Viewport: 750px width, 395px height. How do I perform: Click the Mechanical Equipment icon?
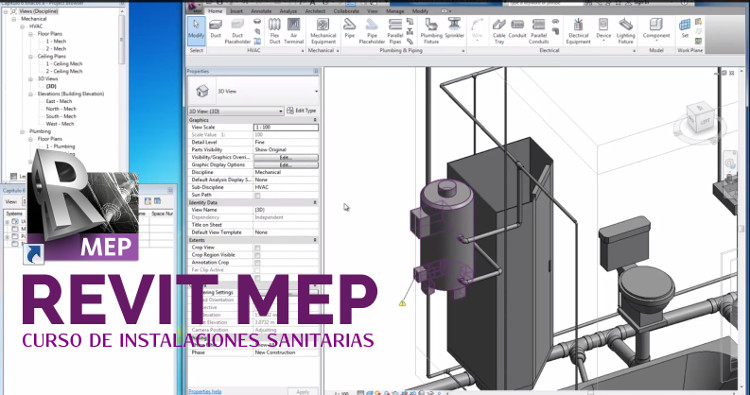(323, 31)
